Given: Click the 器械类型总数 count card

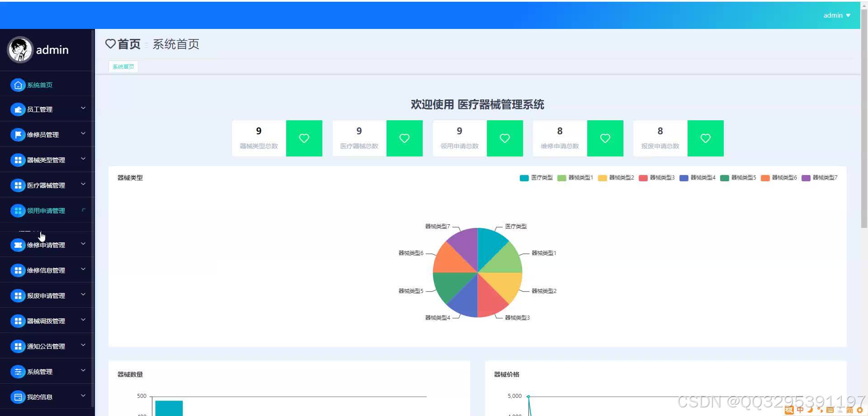Looking at the screenshot, I should [259, 138].
